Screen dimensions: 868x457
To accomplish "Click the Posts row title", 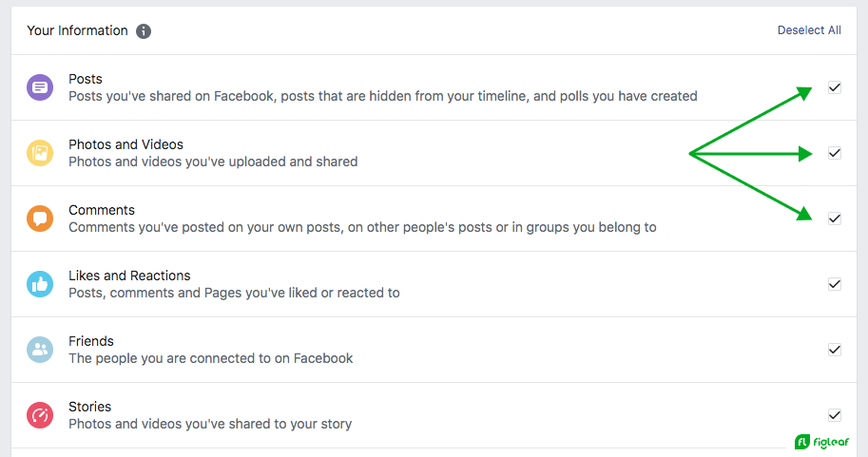I will pyautogui.click(x=86, y=79).
